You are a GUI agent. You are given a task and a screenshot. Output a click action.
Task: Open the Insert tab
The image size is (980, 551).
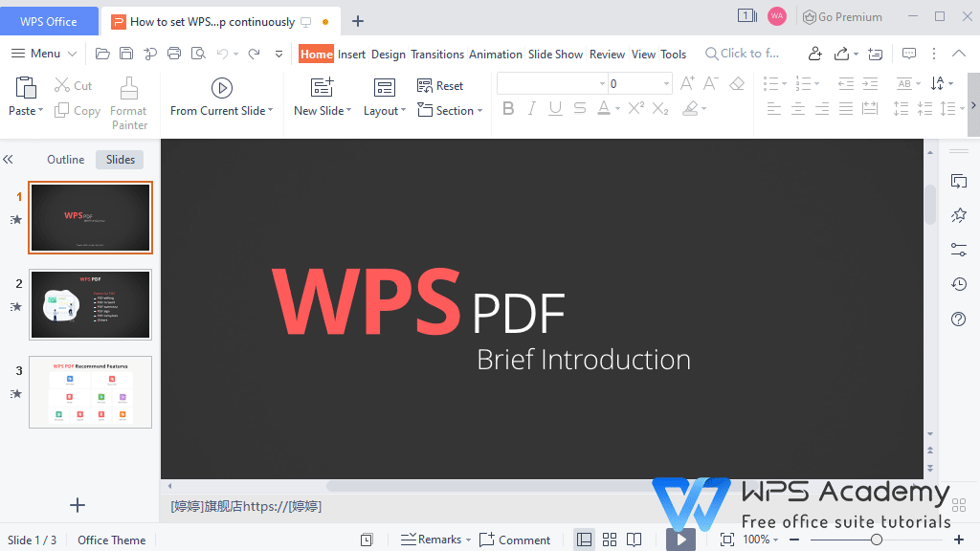coord(351,55)
